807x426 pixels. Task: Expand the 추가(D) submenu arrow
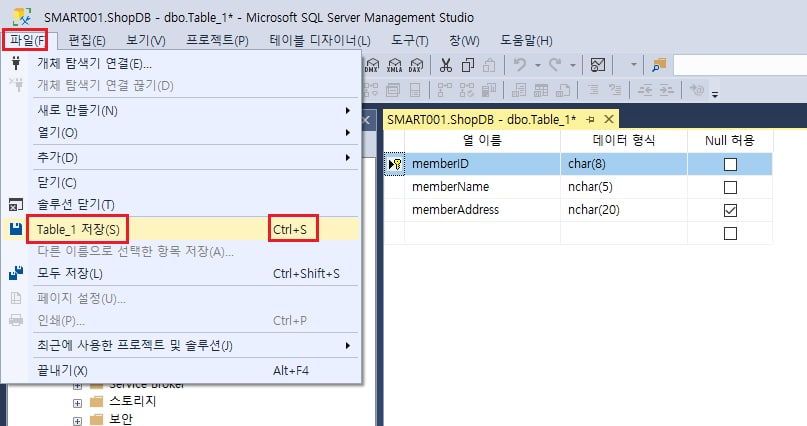(348, 157)
